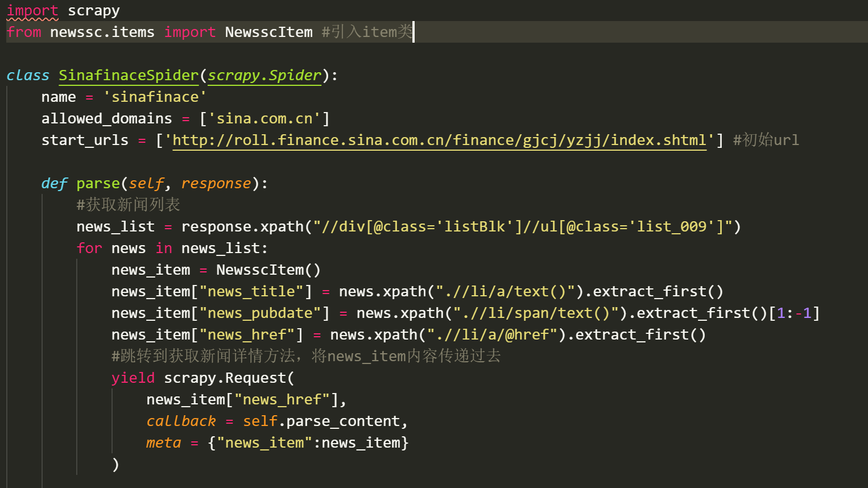
Task: Click the response parameter in parse definition
Action: pos(216,184)
